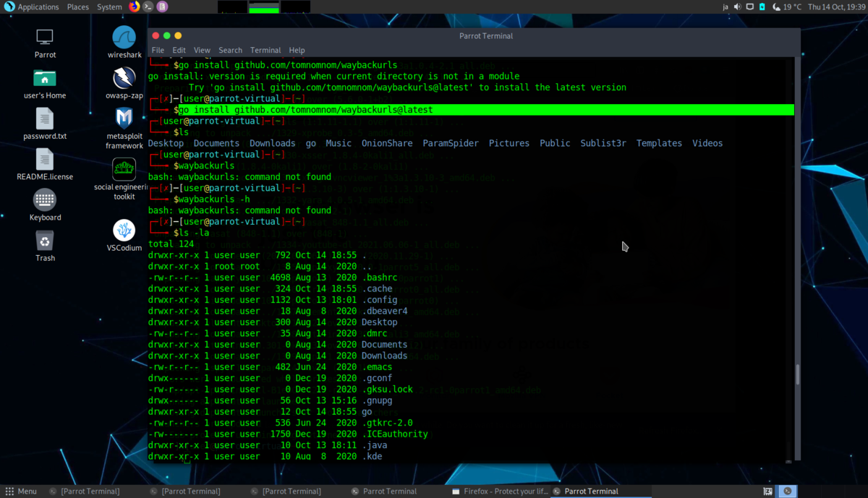Open the Places menu
This screenshot has width=868, height=498.
[x=78, y=7]
